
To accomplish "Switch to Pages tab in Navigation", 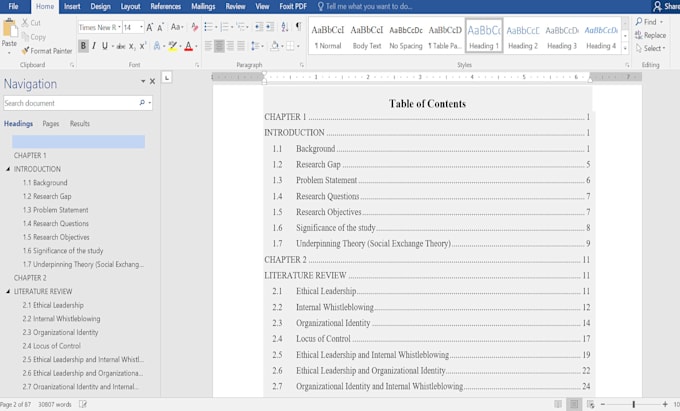I will tap(51, 124).
